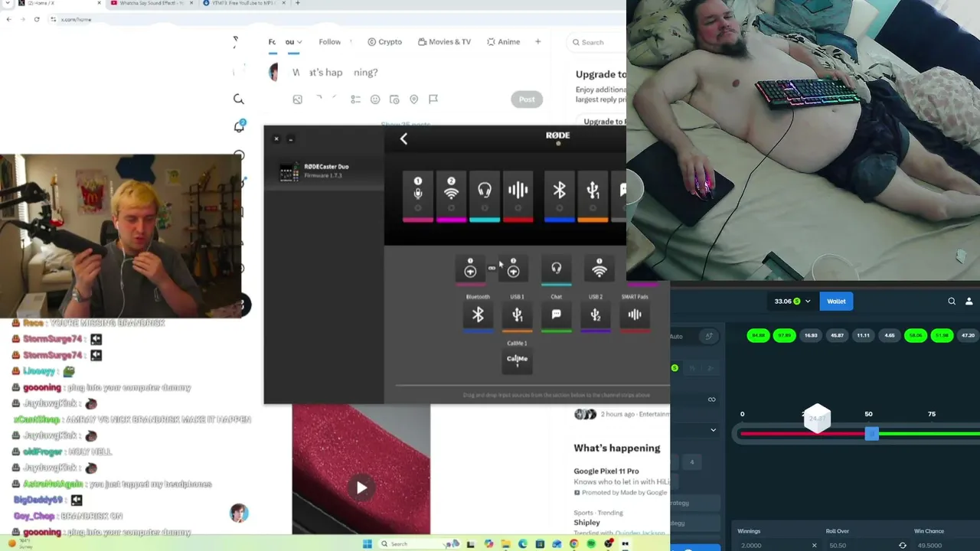Image resolution: width=980 pixels, height=551 pixels.
Task: Select the headset channel strip
Action: (484, 197)
